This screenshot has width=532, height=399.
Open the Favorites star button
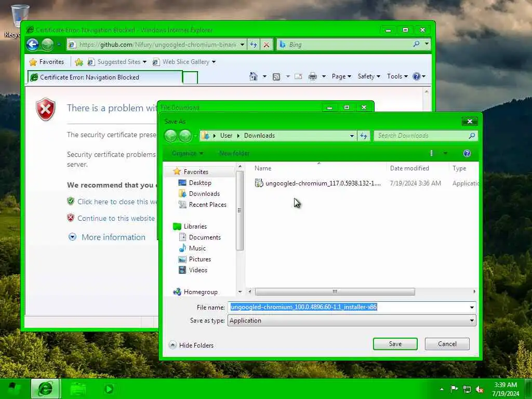click(x=47, y=62)
